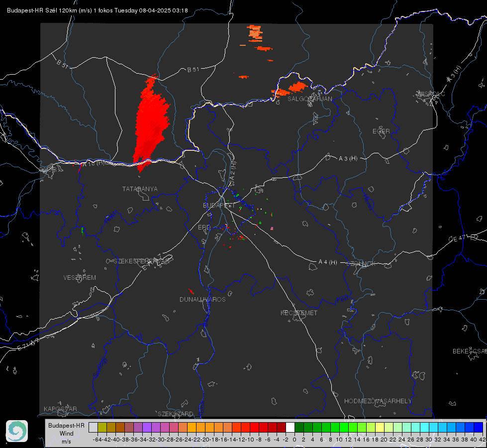
Task: Click the HODMEZOVASARHELY city label
Action: tap(378, 401)
